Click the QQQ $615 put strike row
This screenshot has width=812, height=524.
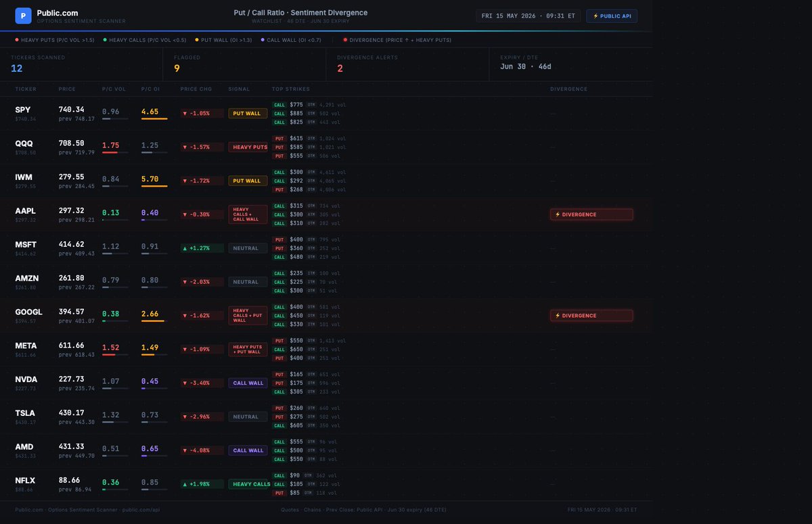click(x=309, y=139)
